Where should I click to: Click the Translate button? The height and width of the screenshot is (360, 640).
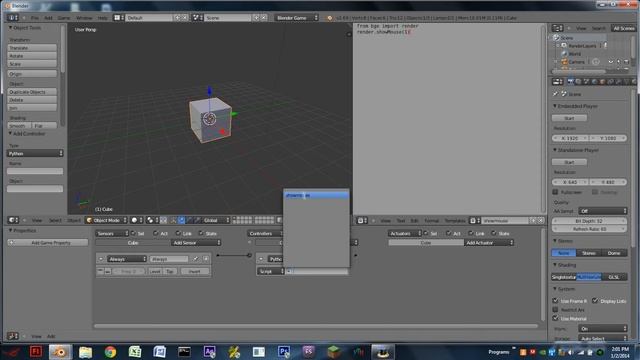(x=32, y=48)
